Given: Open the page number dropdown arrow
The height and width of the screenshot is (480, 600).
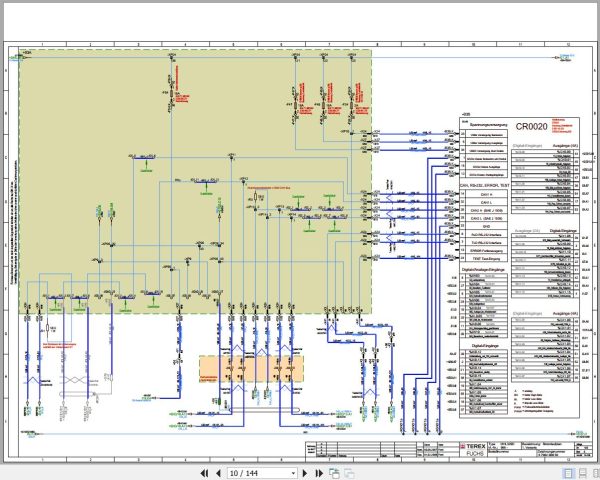Looking at the screenshot, I should click(x=293, y=473).
